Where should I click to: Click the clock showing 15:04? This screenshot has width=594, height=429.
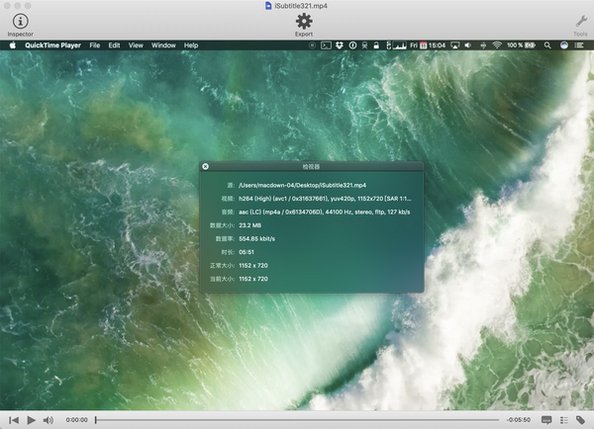[437, 45]
